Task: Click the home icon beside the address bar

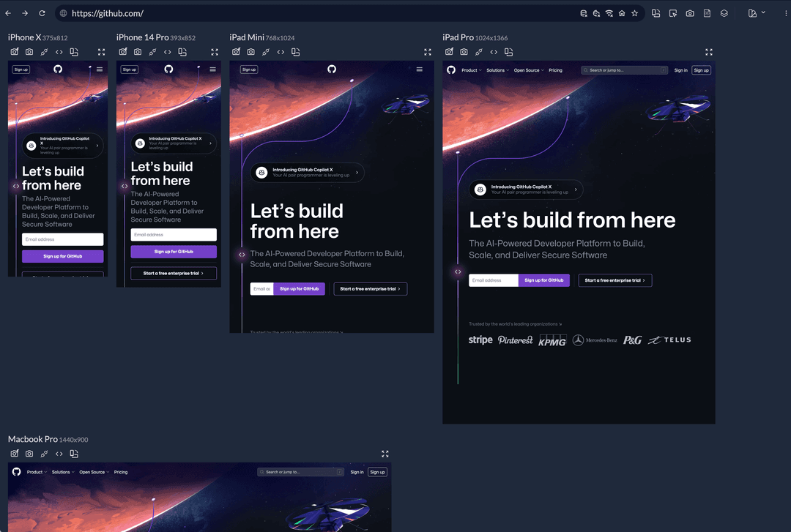Action: [622, 12]
